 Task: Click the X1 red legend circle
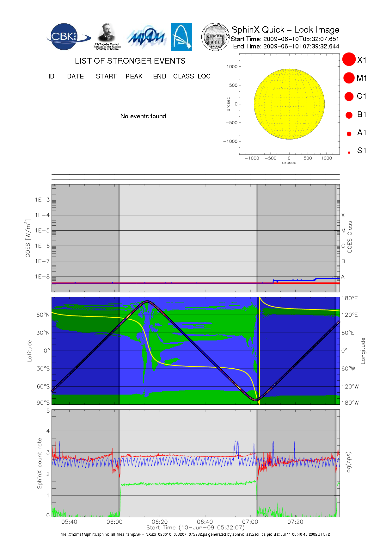349,59
